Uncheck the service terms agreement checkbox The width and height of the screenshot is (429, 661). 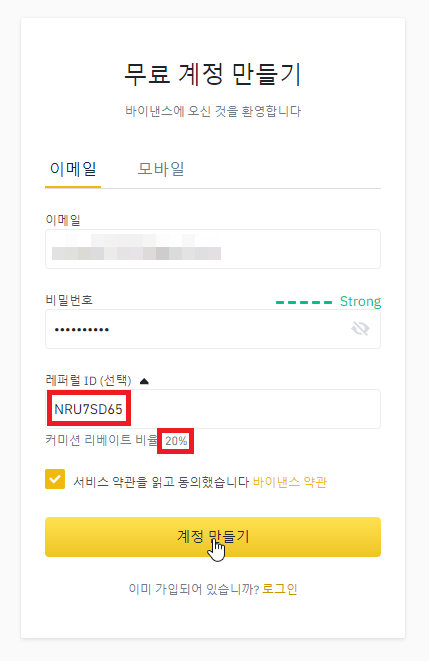(55, 479)
